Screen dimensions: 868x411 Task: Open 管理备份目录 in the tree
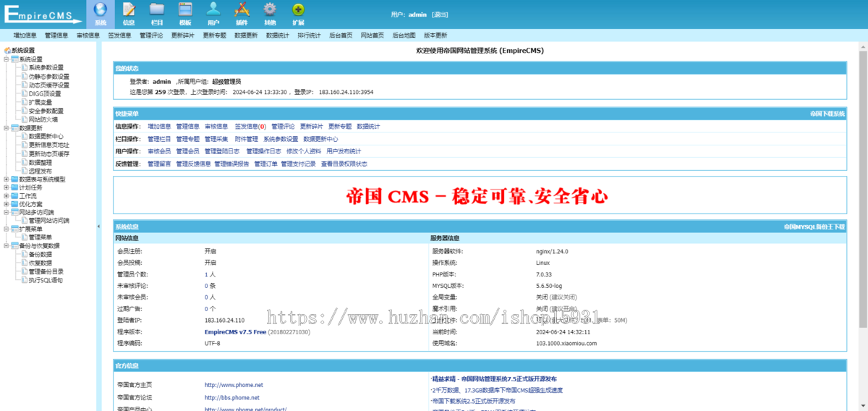pos(46,271)
